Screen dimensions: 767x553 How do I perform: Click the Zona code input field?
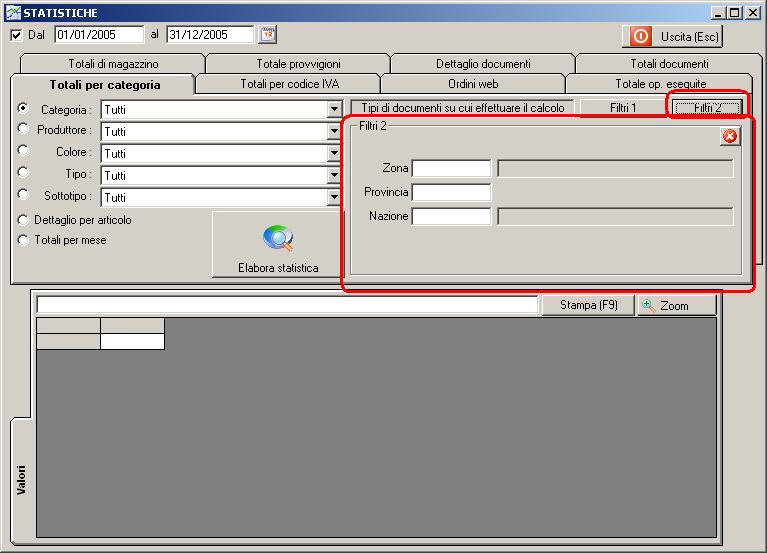[451, 168]
